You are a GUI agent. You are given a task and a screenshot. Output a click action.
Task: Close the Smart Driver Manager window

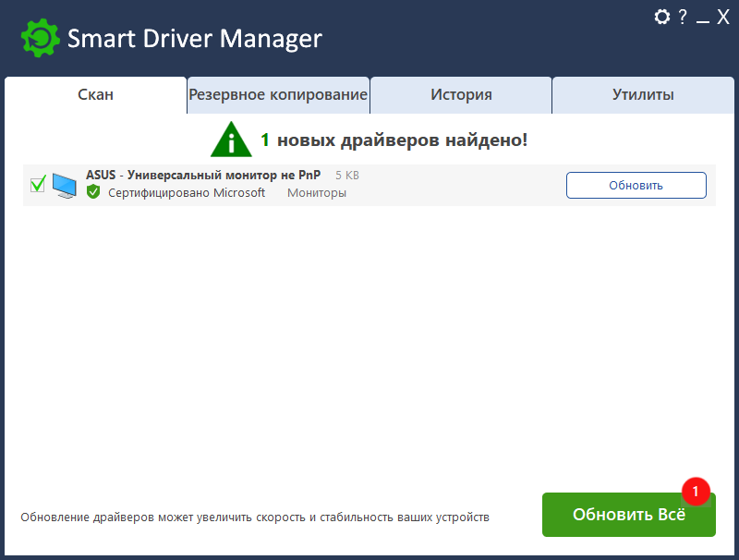click(x=723, y=17)
